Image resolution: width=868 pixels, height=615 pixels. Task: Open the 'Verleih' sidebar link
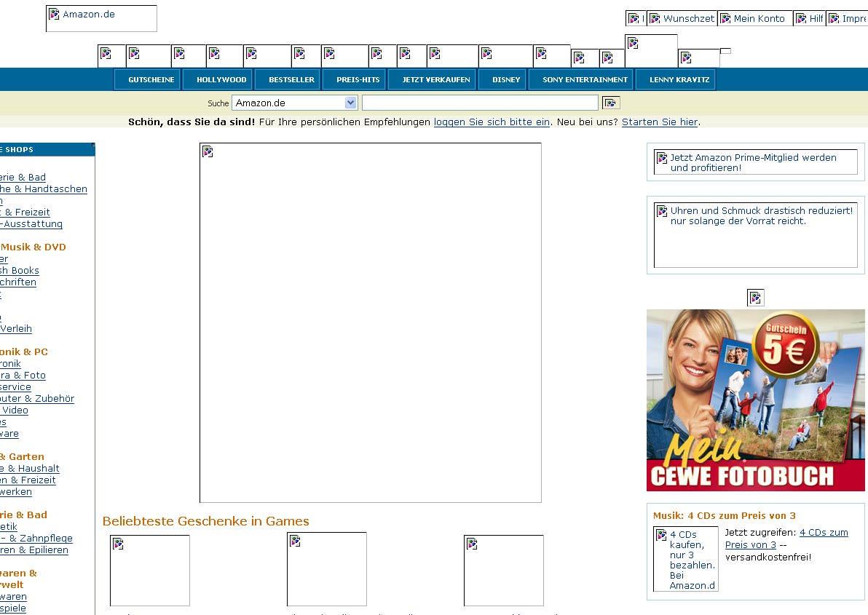(x=16, y=328)
